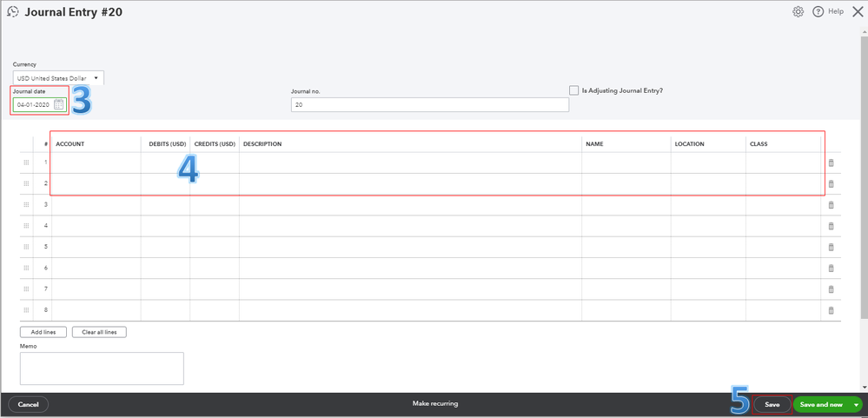Grab the drag handle of row 3
Screen dimensions: 868x418
click(26, 205)
